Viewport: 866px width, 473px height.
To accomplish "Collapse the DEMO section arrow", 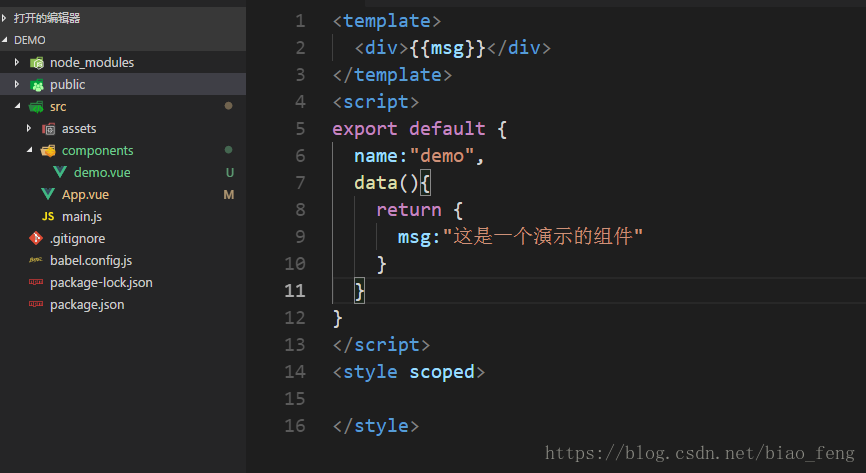I will point(4,40).
